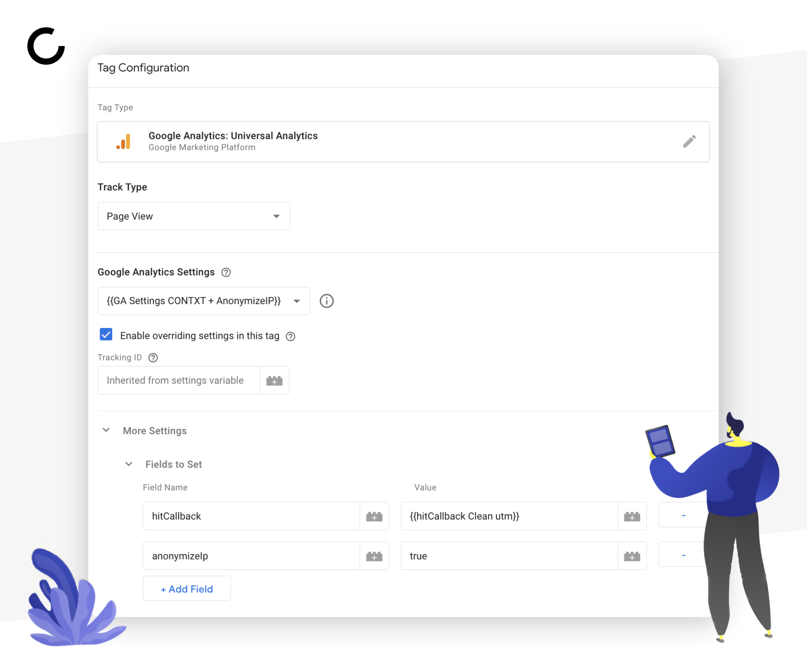Click the Field Name column header
The image size is (807, 672).
pyautogui.click(x=165, y=488)
